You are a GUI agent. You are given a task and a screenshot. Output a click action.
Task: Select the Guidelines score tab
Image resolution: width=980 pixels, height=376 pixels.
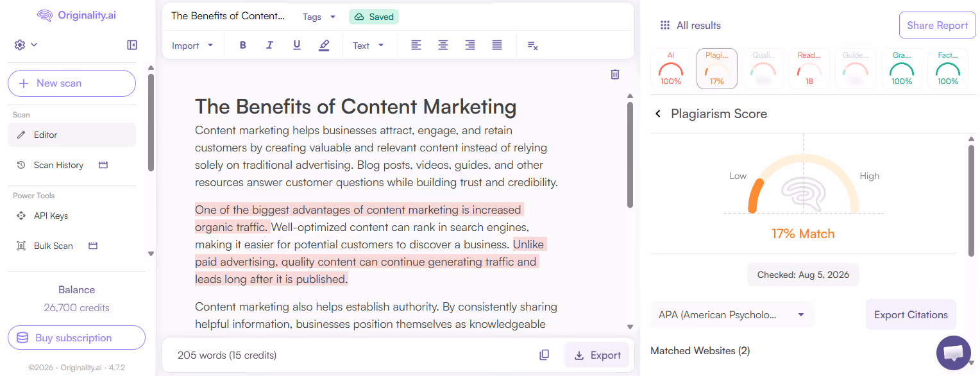point(856,69)
